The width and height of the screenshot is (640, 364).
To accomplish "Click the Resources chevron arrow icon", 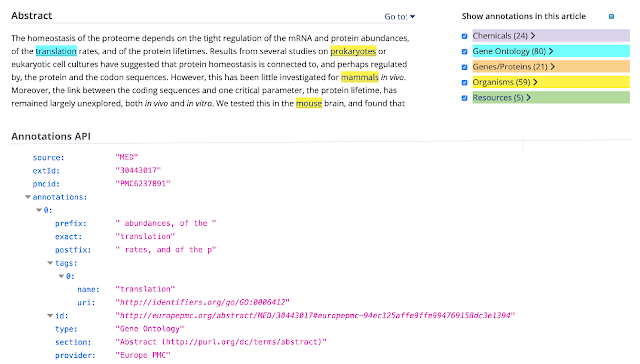I will 529,98.
